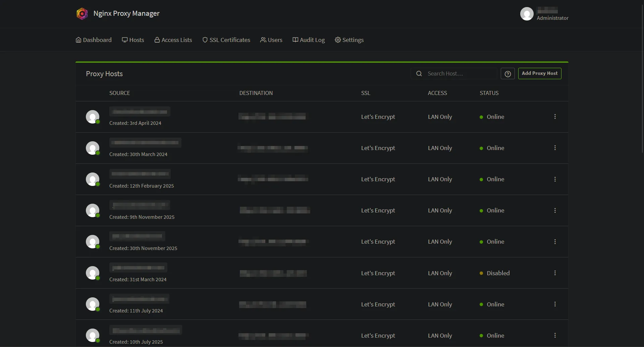Click the administrator avatar icon
The width and height of the screenshot is (644, 347).
coord(527,14)
